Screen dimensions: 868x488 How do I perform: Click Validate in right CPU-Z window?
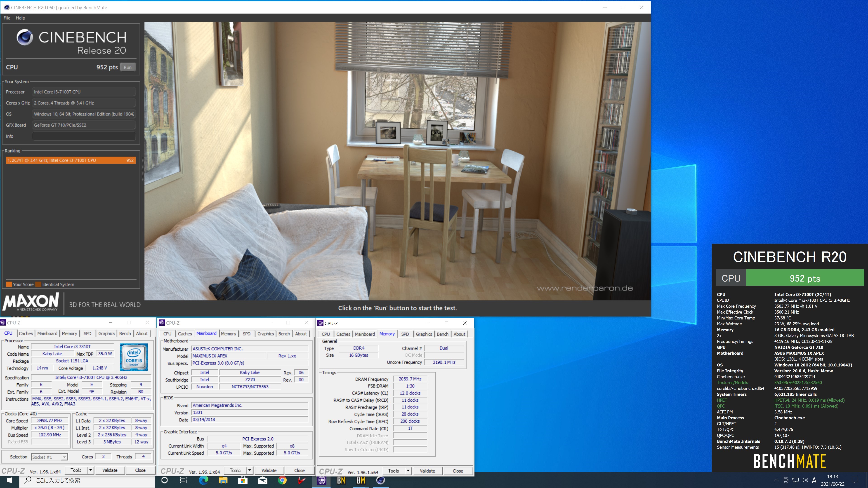coord(427,471)
